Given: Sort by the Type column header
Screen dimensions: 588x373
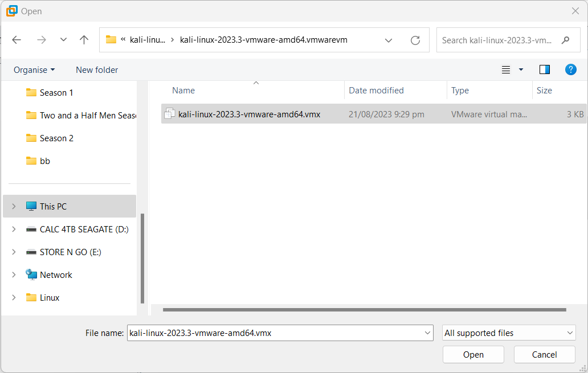Looking at the screenshot, I should [x=460, y=91].
